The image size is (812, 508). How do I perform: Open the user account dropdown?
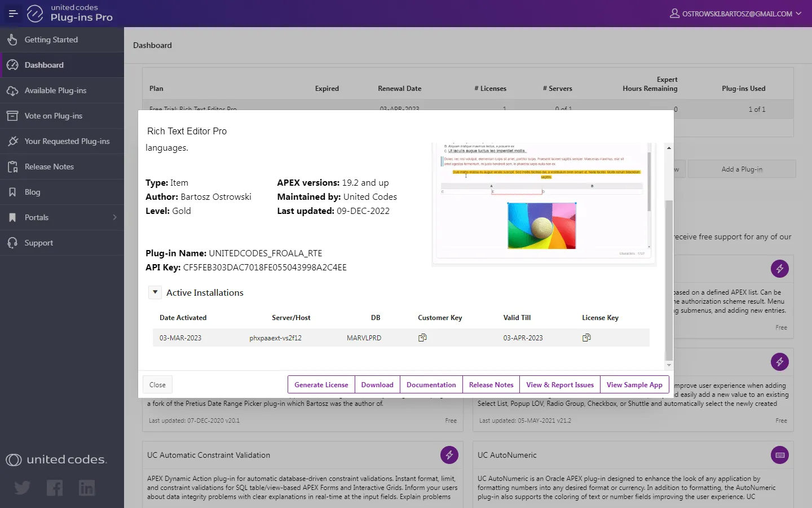click(x=735, y=14)
